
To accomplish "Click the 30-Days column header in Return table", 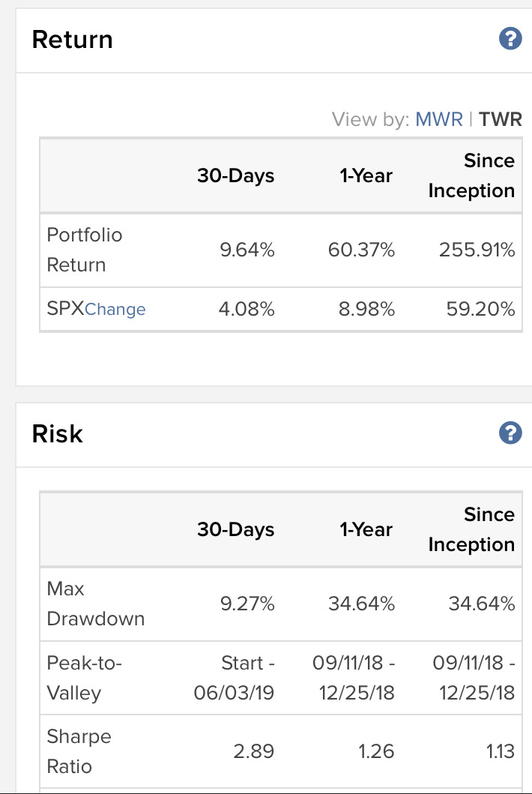I will pos(236,175).
